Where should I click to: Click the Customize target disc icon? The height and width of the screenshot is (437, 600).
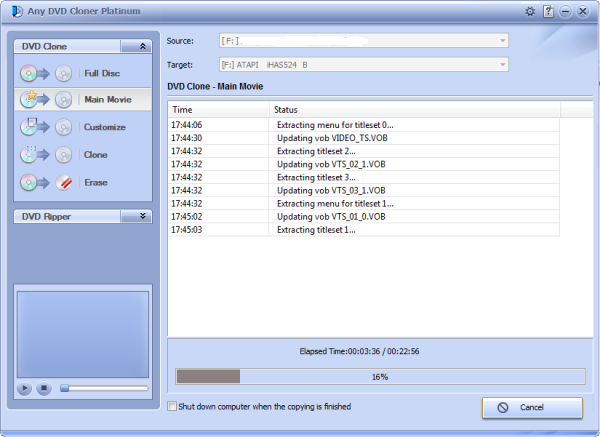coord(64,127)
